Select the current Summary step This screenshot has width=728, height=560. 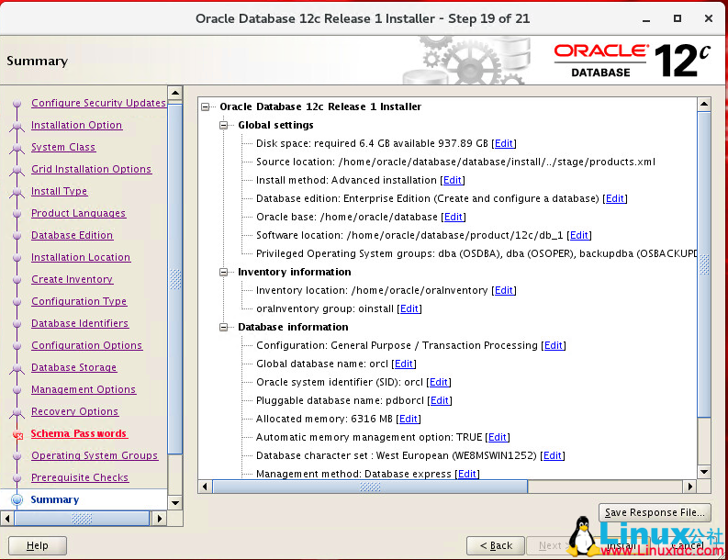click(x=55, y=500)
